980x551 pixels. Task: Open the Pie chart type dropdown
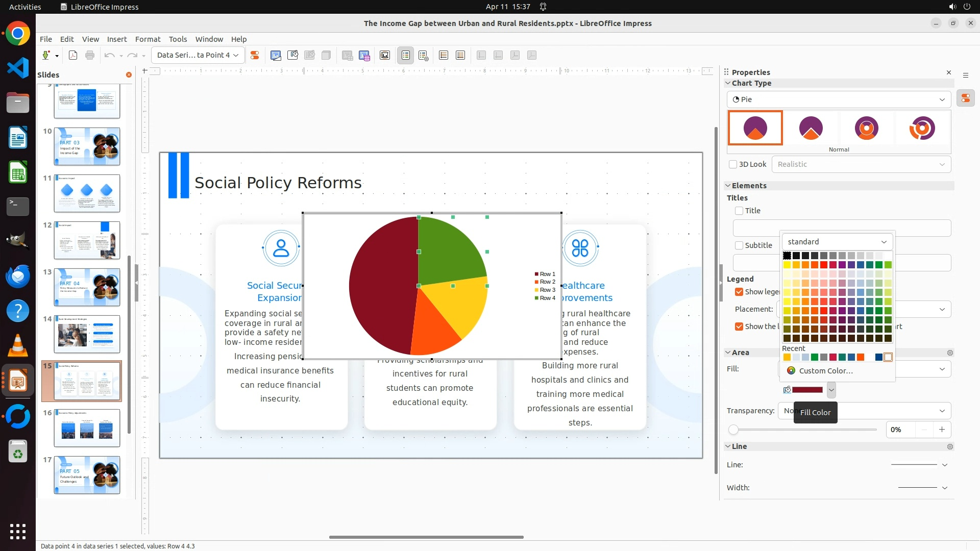pos(839,99)
